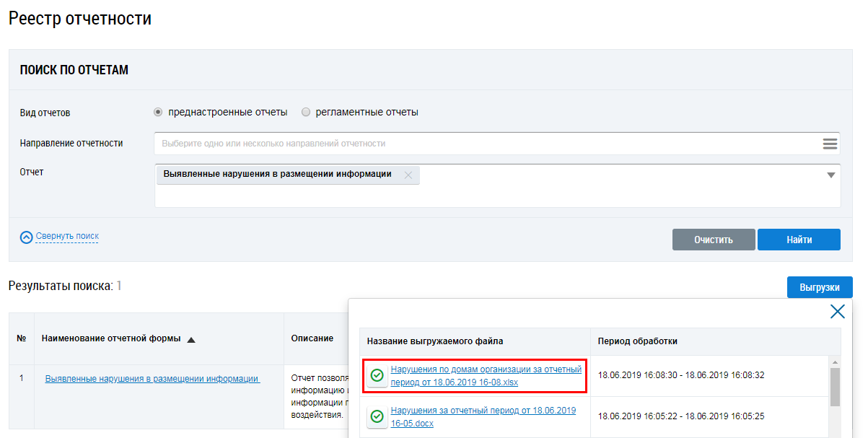Close the Выгрузки popup panel

[837, 312]
